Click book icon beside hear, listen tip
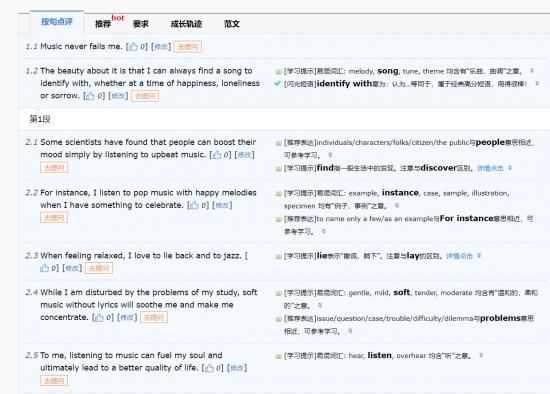The width and height of the screenshot is (550, 394). (x=279, y=356)
